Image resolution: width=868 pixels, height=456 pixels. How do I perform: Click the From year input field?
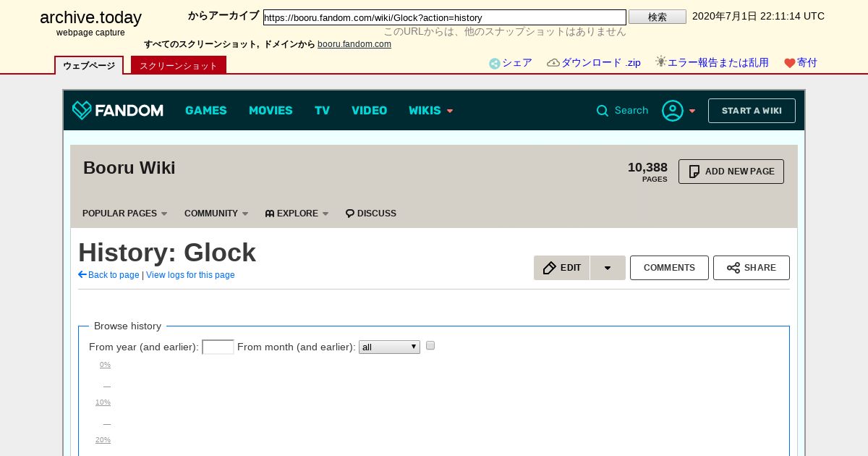click(218, 347)
